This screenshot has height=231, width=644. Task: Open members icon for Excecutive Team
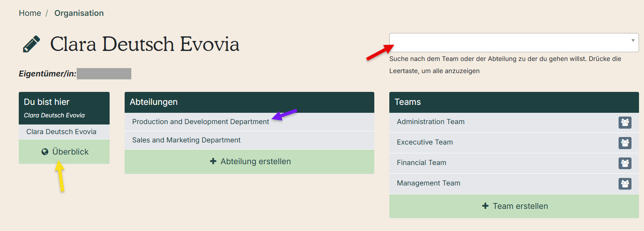(625, 143)
